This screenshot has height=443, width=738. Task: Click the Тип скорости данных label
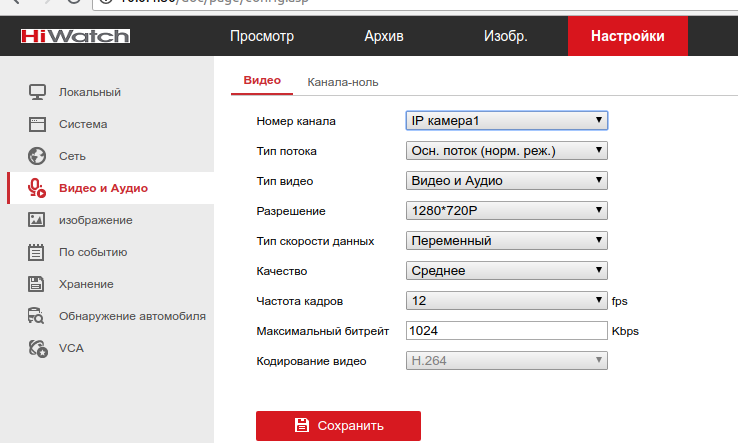pos(315,242)
